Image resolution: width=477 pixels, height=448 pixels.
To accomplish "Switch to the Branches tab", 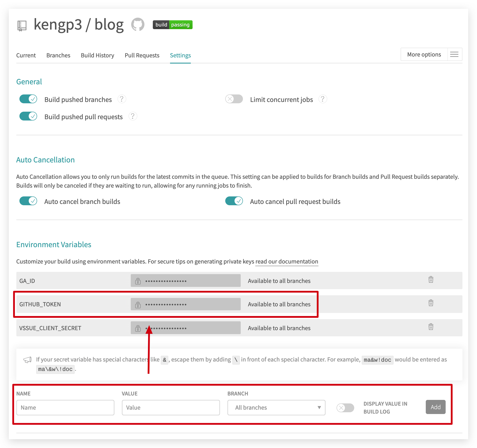I will (58, 55).
